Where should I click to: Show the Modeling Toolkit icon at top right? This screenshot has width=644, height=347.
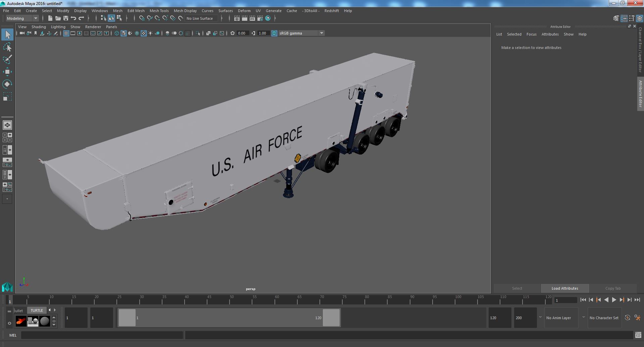616,18
